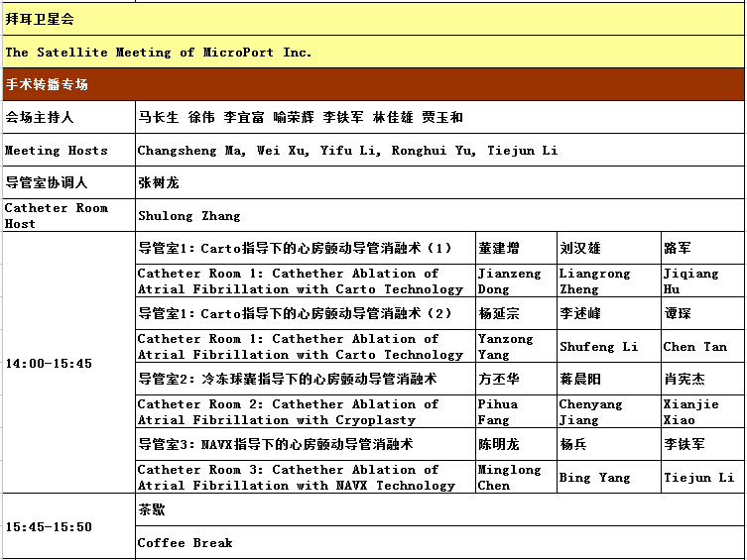
Task: Click the '李铁军' cell in the 导管室3 row
Action: [x=702, y=444]
